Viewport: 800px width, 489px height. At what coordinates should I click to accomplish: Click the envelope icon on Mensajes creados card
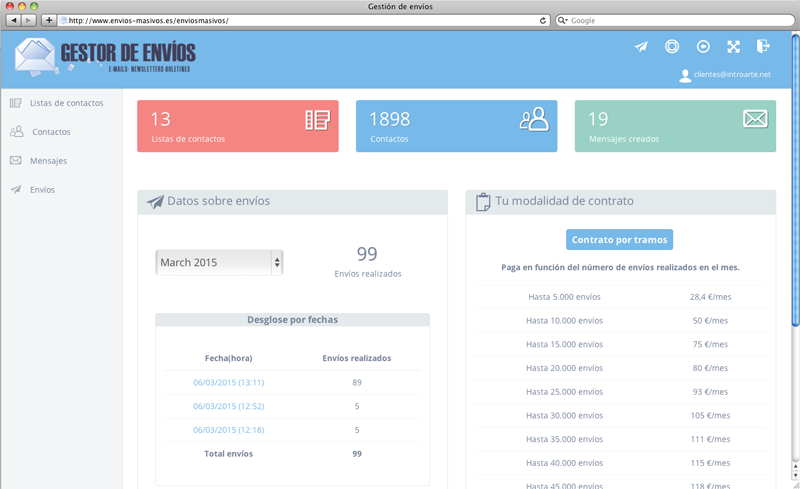754,120
